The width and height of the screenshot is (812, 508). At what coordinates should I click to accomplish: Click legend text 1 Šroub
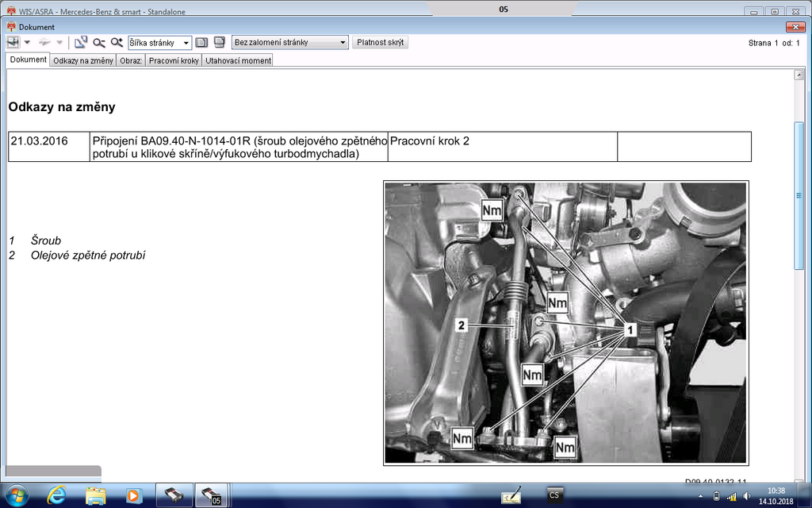tap(35, 241)
